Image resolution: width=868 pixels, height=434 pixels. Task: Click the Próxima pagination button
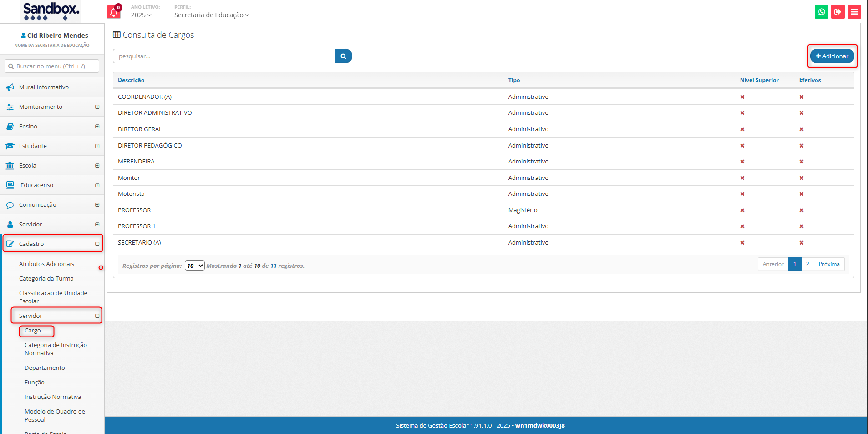tap(829, 264)
